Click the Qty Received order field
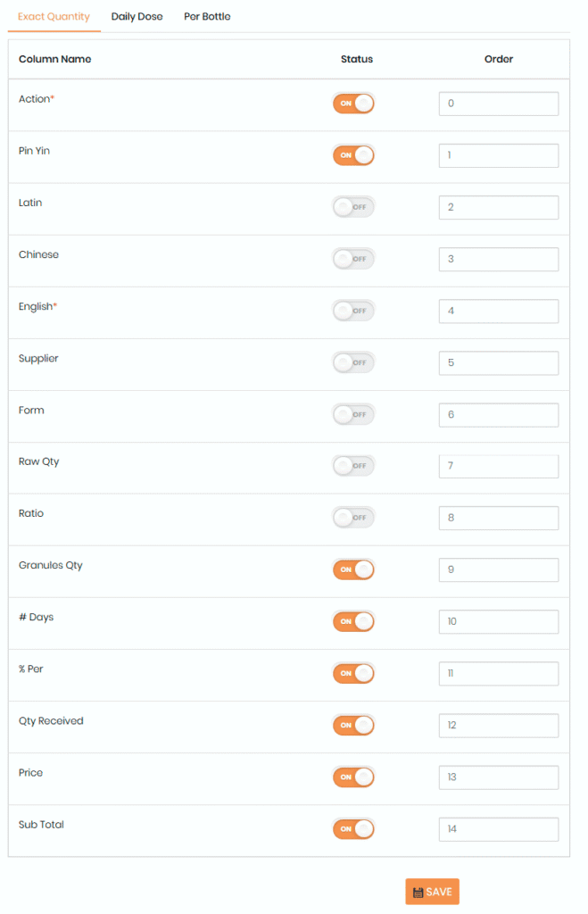This screenshot has width=588, height=914. tap(498, 725)
